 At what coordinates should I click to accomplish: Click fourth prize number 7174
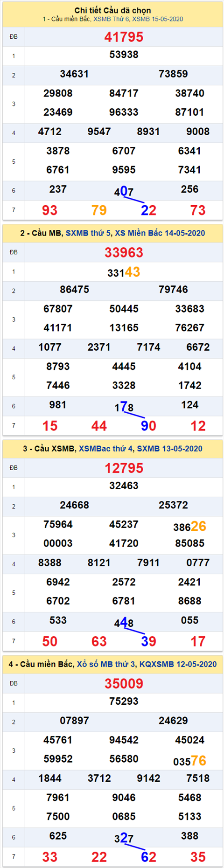148,347
